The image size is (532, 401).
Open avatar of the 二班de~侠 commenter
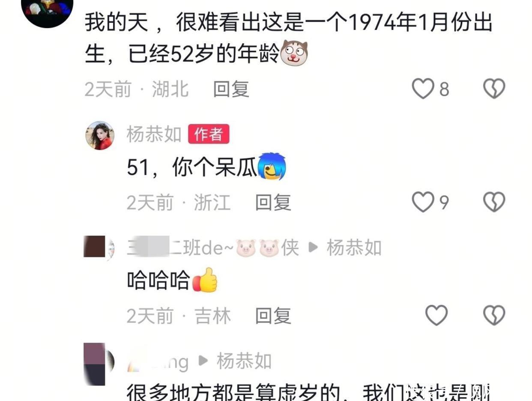click(x=99, y=248)
